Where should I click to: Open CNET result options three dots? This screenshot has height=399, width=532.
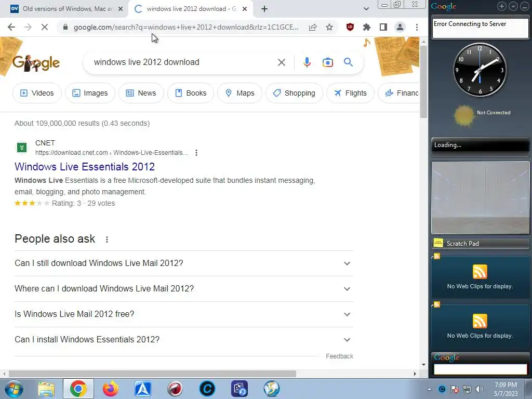[196, 153]
